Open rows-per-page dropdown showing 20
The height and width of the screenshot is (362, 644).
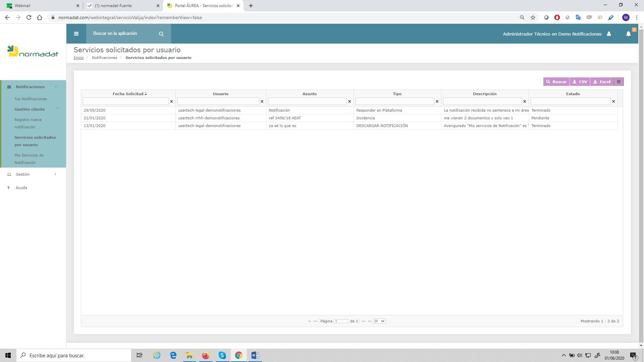point(379,321)
